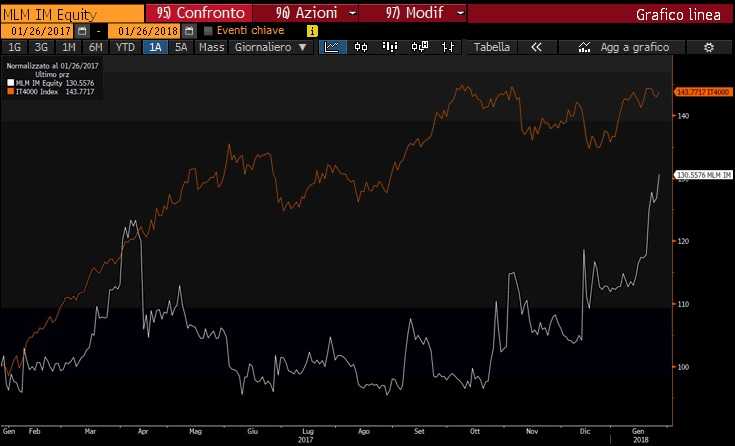Click the MLM IM Equity ticker field

click(x=72, y=14)
